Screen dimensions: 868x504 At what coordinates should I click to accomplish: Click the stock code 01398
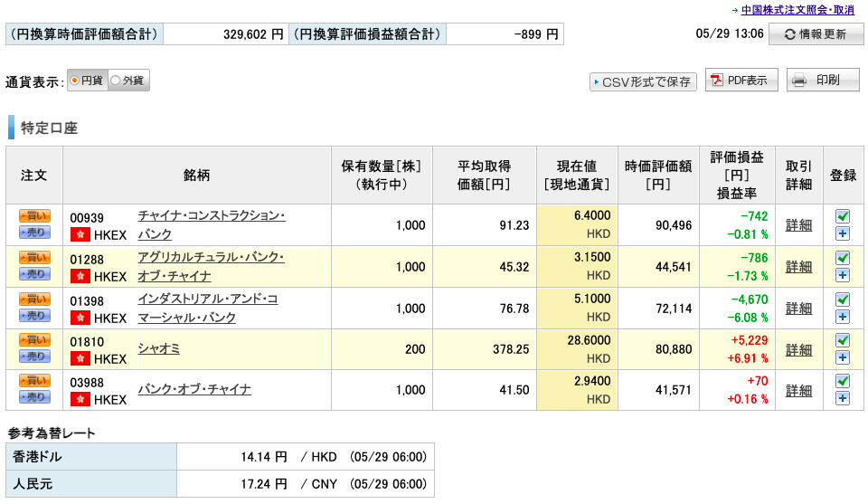point(87,301)
